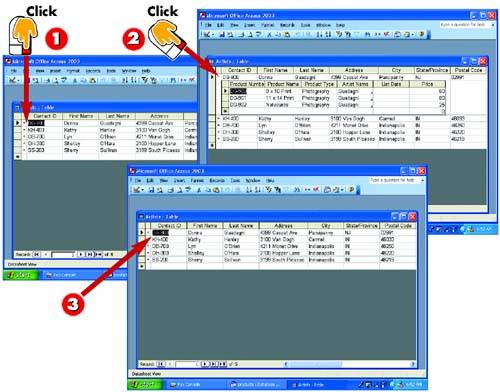Expand the Kathy row plus sign in the subdatasheet window
This screenshot has height=392, width=500.
coord(219,118)
